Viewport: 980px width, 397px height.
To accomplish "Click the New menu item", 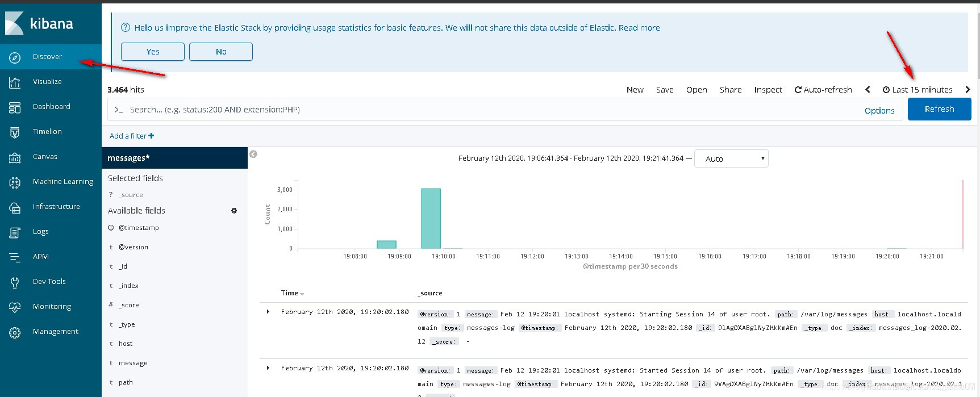I will click(635, 90).
